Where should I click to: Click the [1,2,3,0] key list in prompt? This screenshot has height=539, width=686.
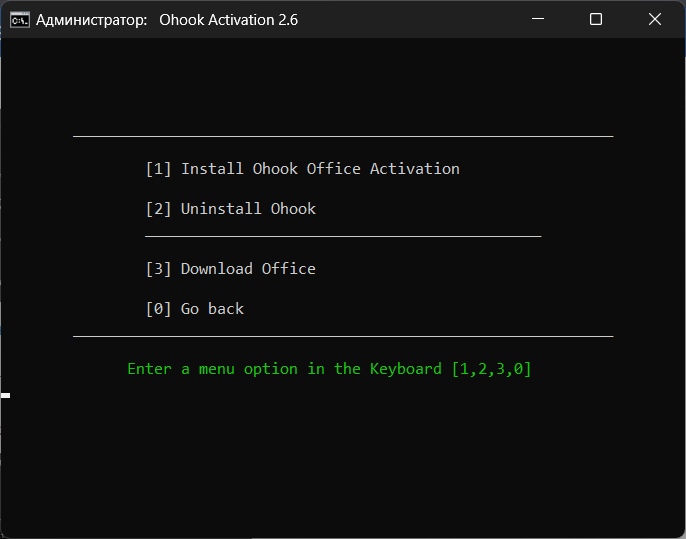(491, 369)
